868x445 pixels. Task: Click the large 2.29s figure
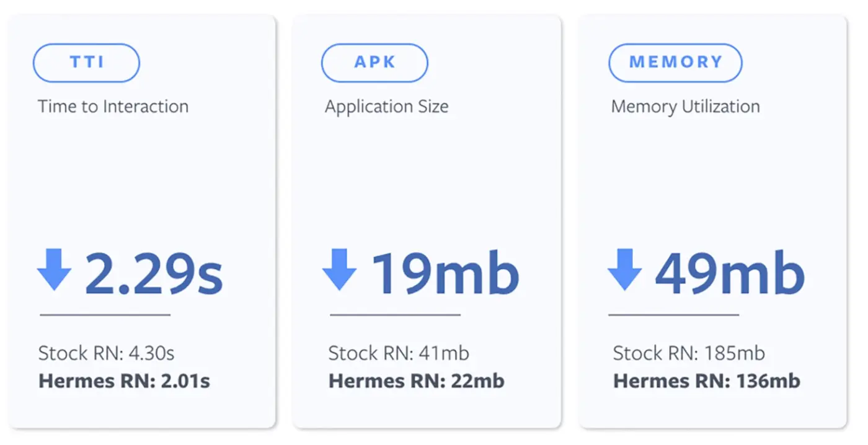[154, 273]
